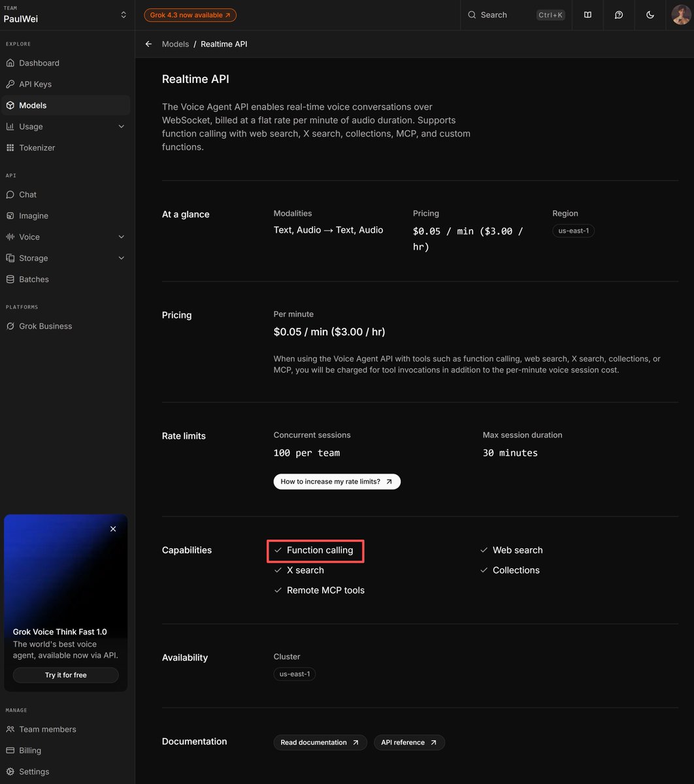Click the 100 per team value
Viewport: 694px width, 784px height.
click(x=306, y=453)
